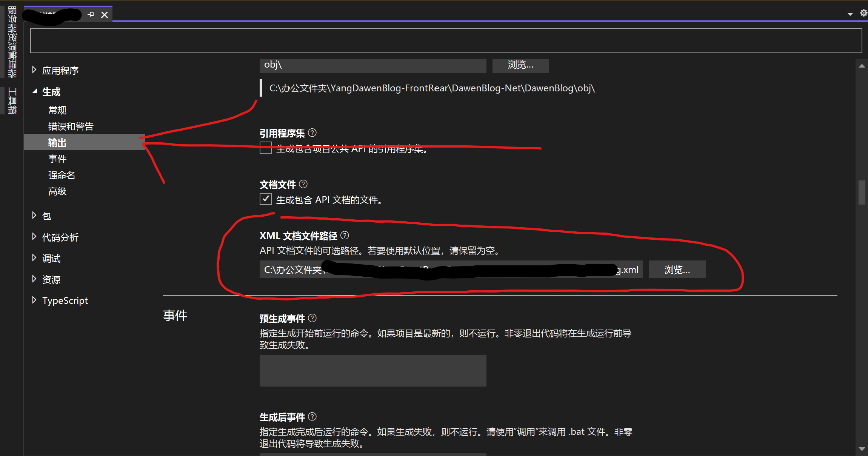868x456 pixels.
Task: Select the 输出 item
Action: click(85, 142)
